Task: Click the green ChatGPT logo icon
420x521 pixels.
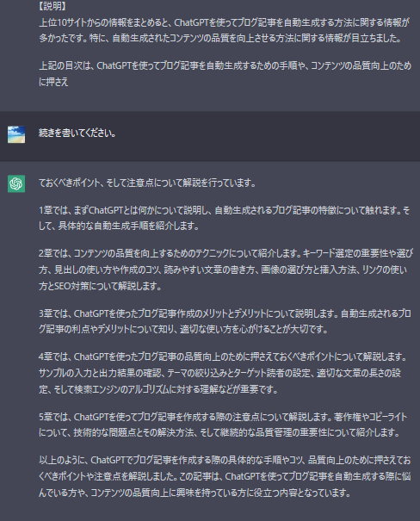Action: click(x=16, y=183)
